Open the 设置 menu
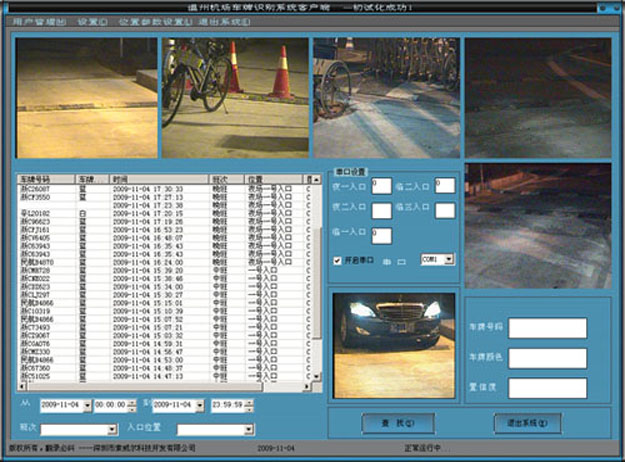Image resolution: width=625 pixels, height=462 pixels. coord(91,20)
